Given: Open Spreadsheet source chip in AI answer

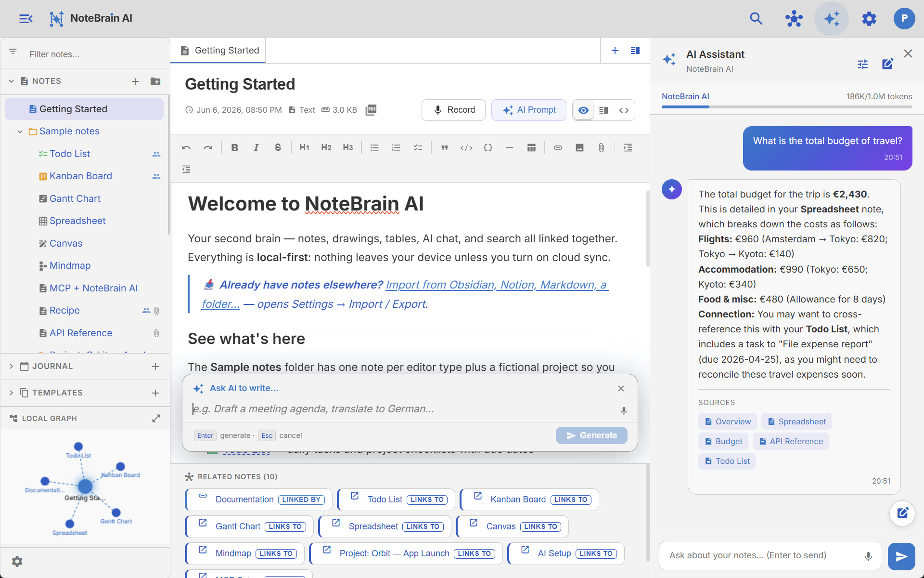Looking at the screenshot, I should 796,421.
